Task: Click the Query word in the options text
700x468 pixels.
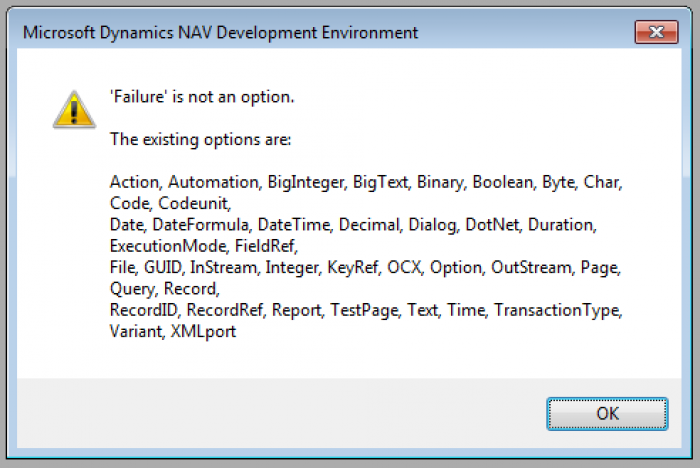Action: [x=133, y=289]
